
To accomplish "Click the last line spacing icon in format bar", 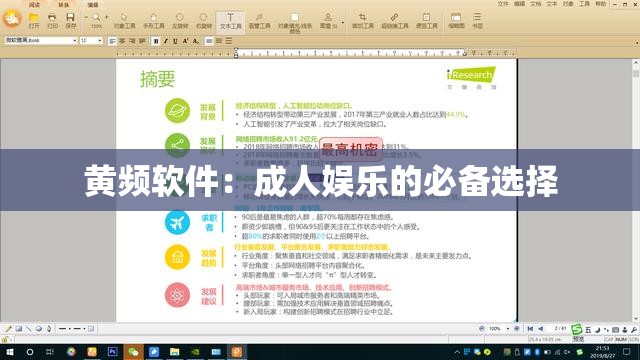I will (229, 41).
